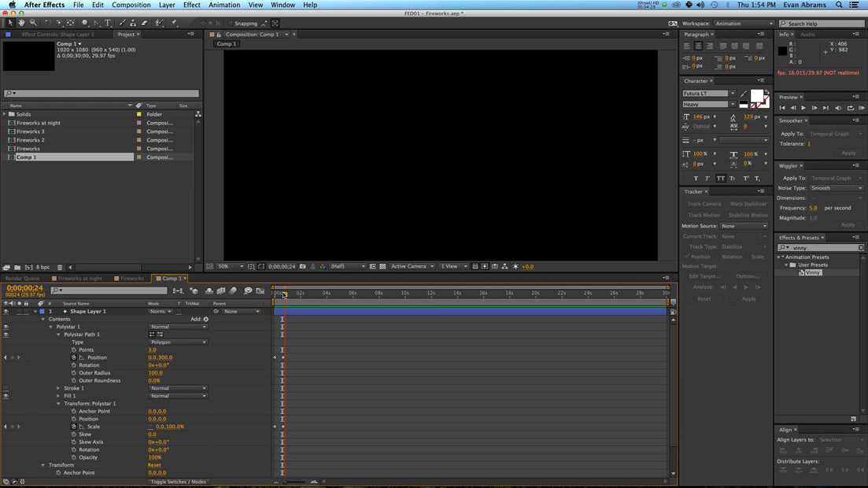868x488 pixels.
Task: Toggle Shape Layer 1 visibility eye
Action: click(x=6, y=312)
